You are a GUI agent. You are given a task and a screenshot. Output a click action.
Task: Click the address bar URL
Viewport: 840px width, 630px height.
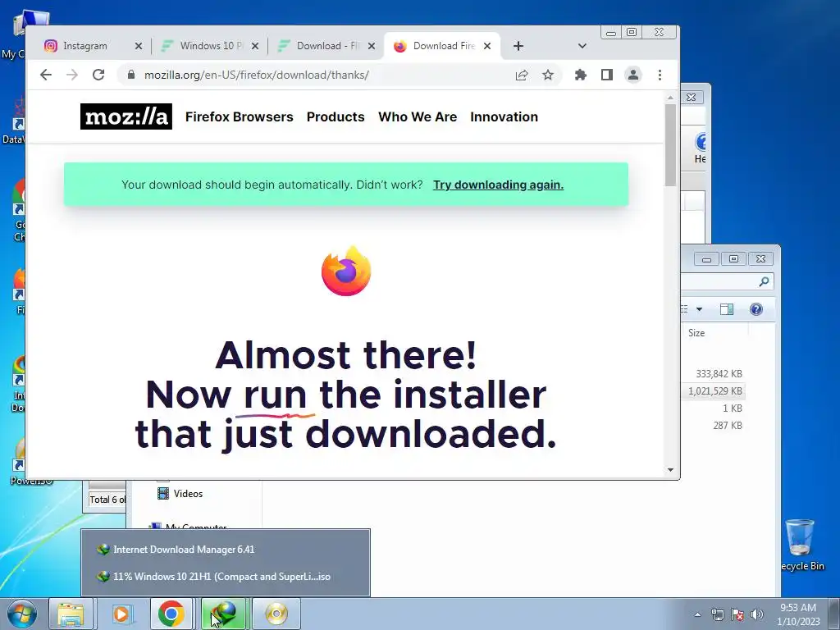click(x=256, y=75)
